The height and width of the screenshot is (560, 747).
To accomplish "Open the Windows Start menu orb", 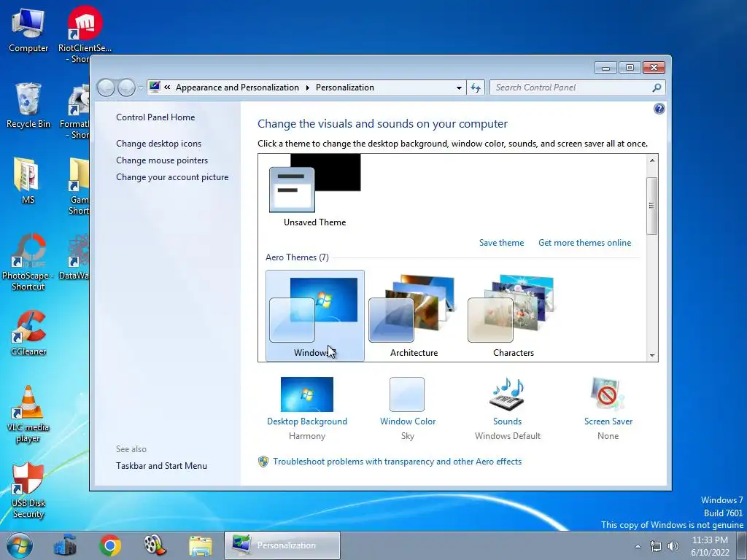I will pyautogui.click(x=20, y=545).
